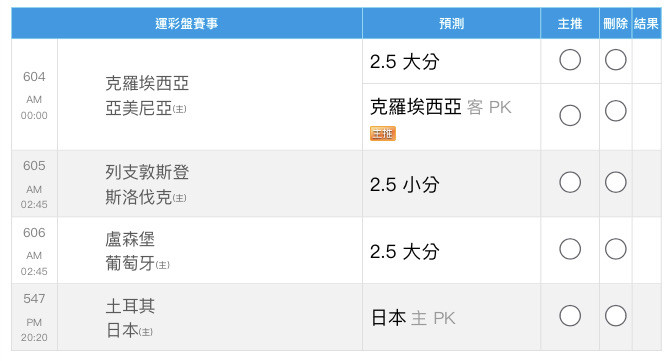Image resolution: width=668 pixels, height=361 pixels.
Task: Select 刪除 radio for 2.5 大分 match 604
Action: point(615,60)
